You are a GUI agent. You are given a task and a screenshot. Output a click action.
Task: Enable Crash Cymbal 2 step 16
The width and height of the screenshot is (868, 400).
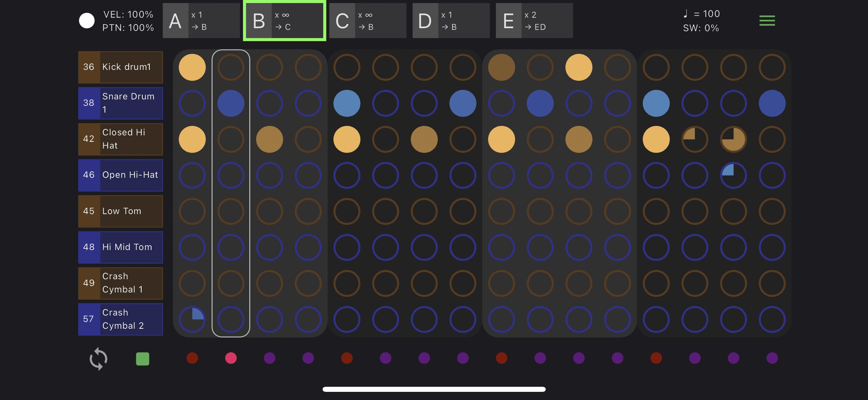pos(772,319)
